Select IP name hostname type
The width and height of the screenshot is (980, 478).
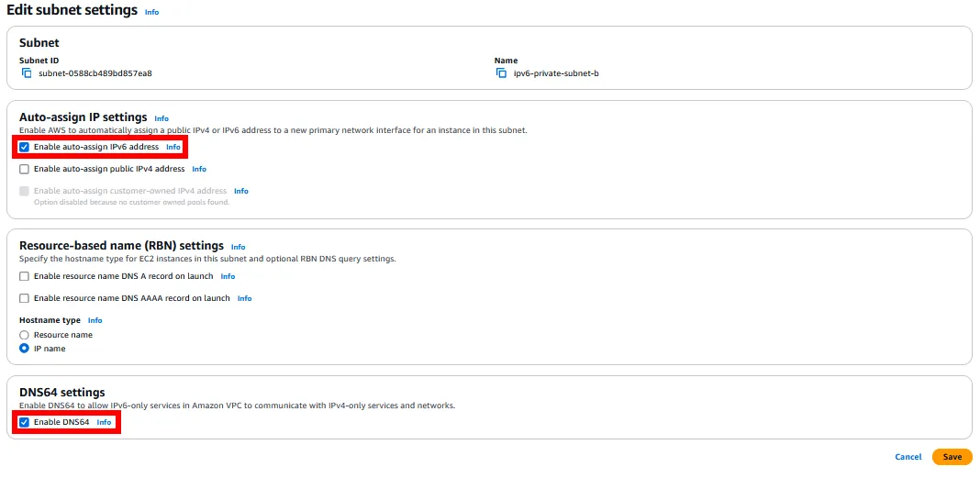tap(25, 349)
